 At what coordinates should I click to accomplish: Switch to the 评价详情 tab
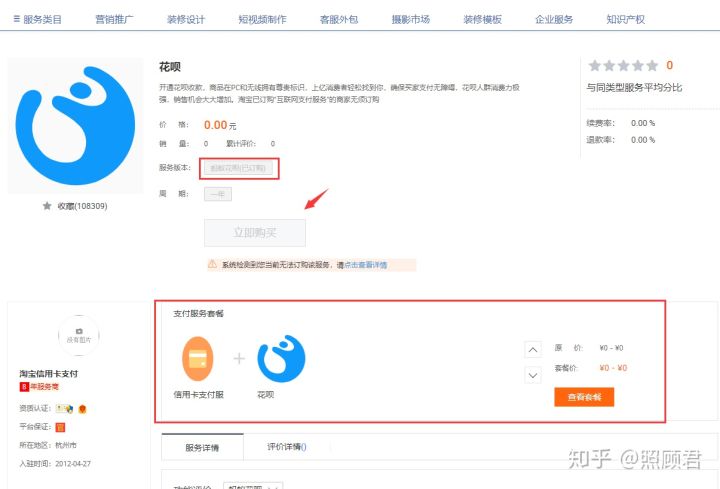(x=287, y=447)
